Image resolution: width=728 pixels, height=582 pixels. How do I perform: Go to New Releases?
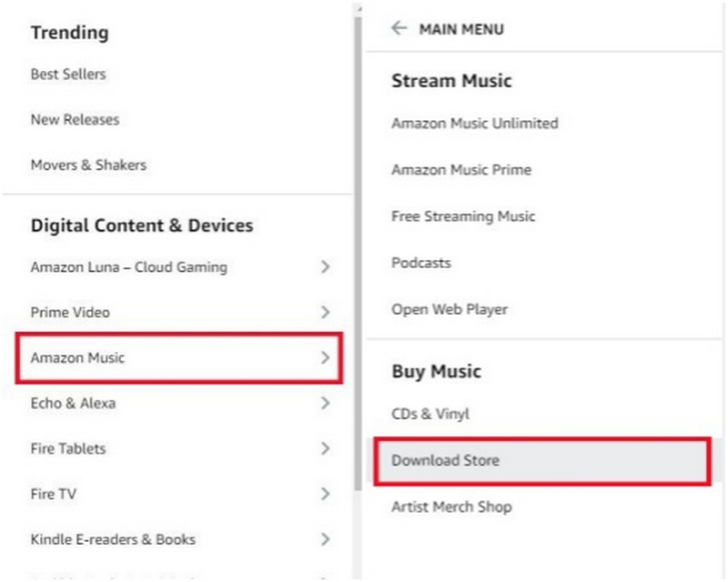(x=75, y=120)
